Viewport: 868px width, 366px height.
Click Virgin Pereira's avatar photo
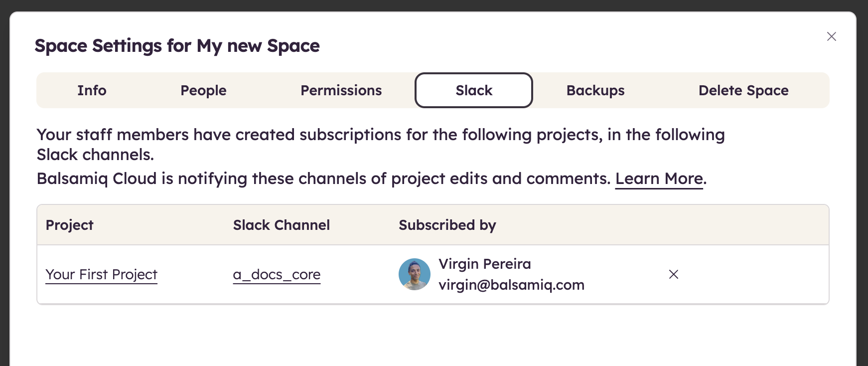(414, 274)
